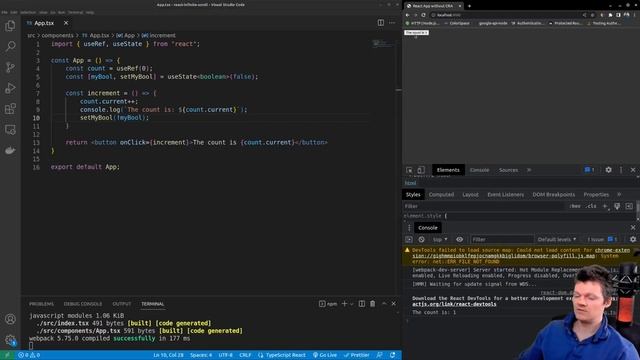640x360 pixels.
Task: Open the Explorer view in VS Code activity bar
Action: click(x=10, y=26)
